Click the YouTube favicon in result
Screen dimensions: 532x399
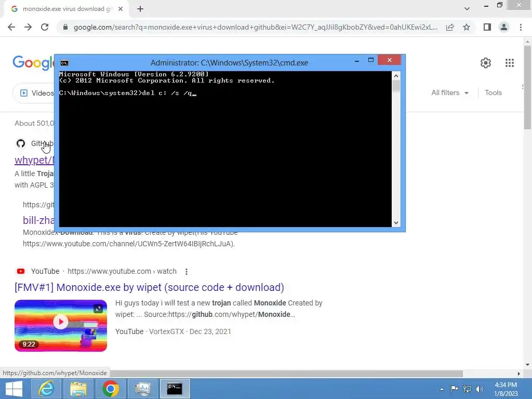pos(21,271)
